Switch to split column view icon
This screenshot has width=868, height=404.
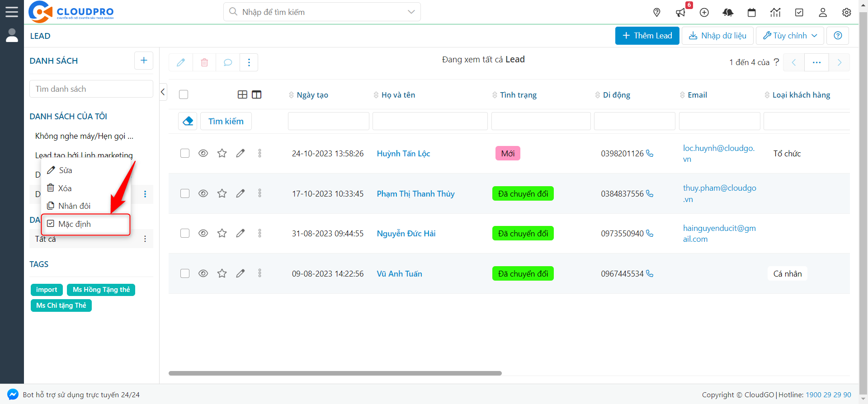[257, 94]
